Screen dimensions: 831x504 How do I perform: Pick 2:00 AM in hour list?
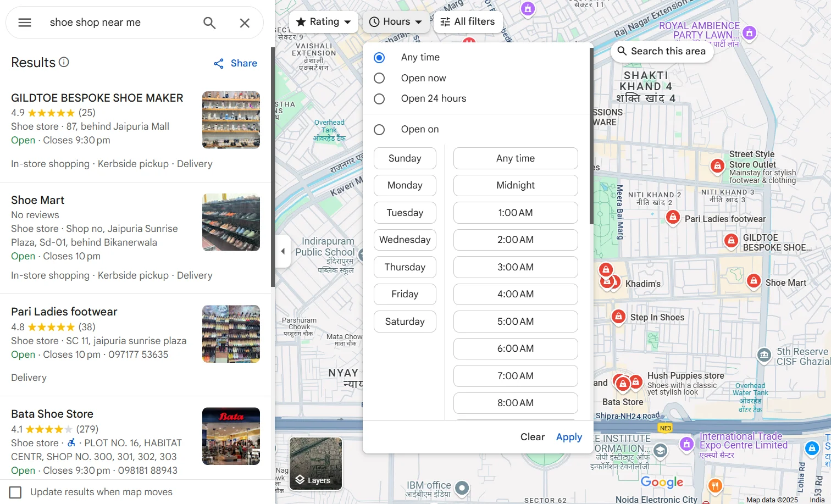pyautogui.click(x=516, y=240)
